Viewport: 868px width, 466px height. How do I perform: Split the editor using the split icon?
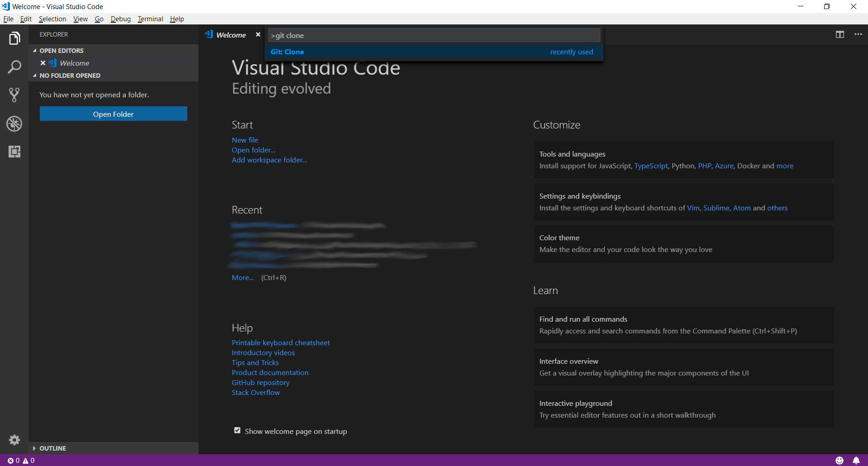click(840, 34)
